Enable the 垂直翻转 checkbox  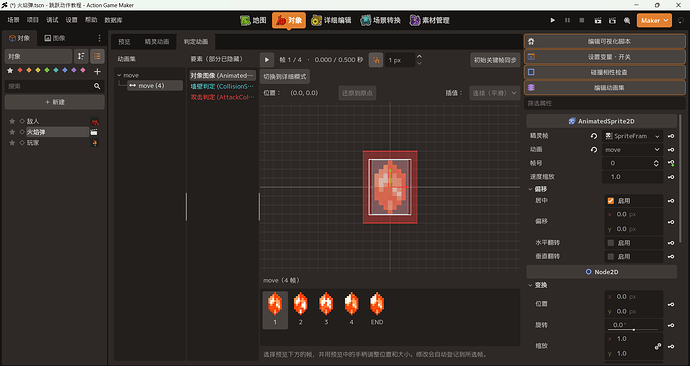pos(611,256)
